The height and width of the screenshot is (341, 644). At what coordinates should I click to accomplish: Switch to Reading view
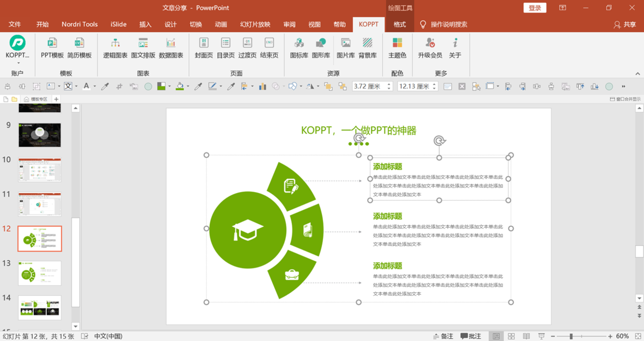(x=526, y=336)
